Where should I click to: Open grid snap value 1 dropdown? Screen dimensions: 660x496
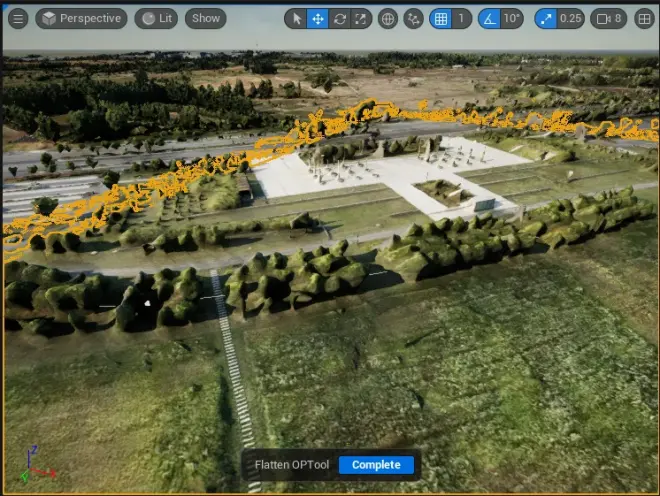(461, 19)
